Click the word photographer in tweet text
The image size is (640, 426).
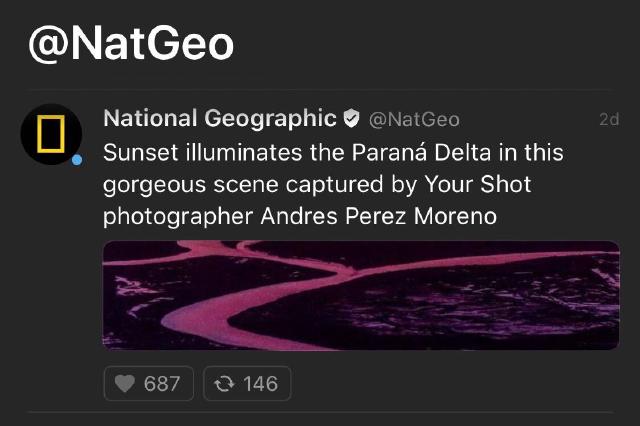point(178,217)
